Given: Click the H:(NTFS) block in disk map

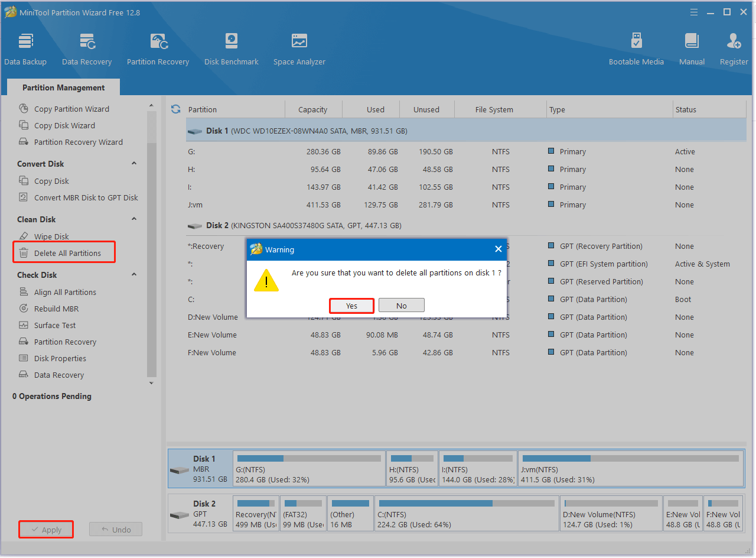Looking at the screenshot, I should (412, 469).
